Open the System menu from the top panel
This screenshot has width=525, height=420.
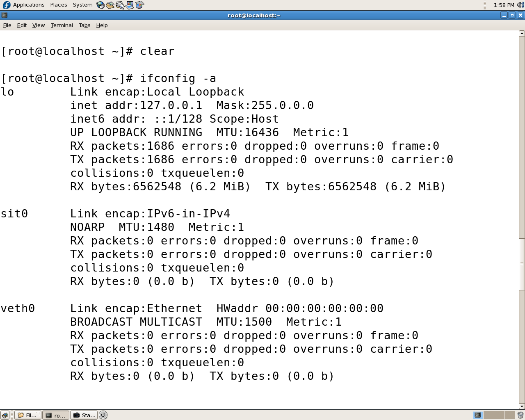pyautogui.click(x=82, y=5)
